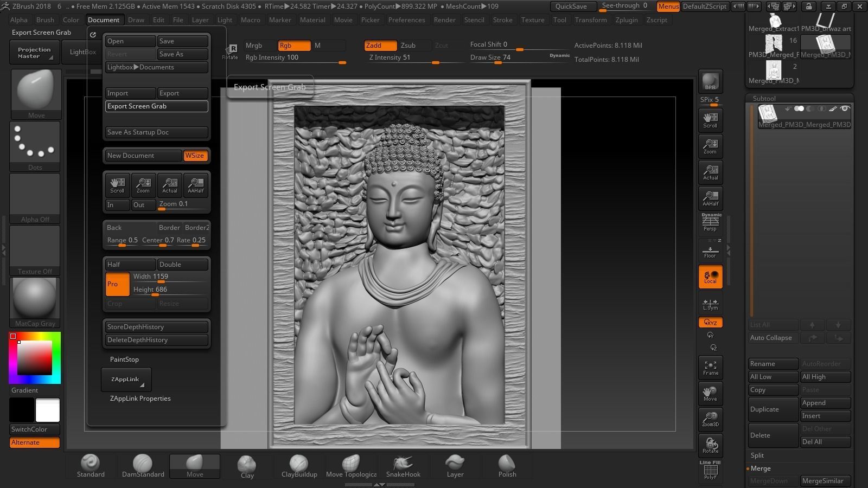
Task: Select the SnakeHook brush
Action: point(403,466)
